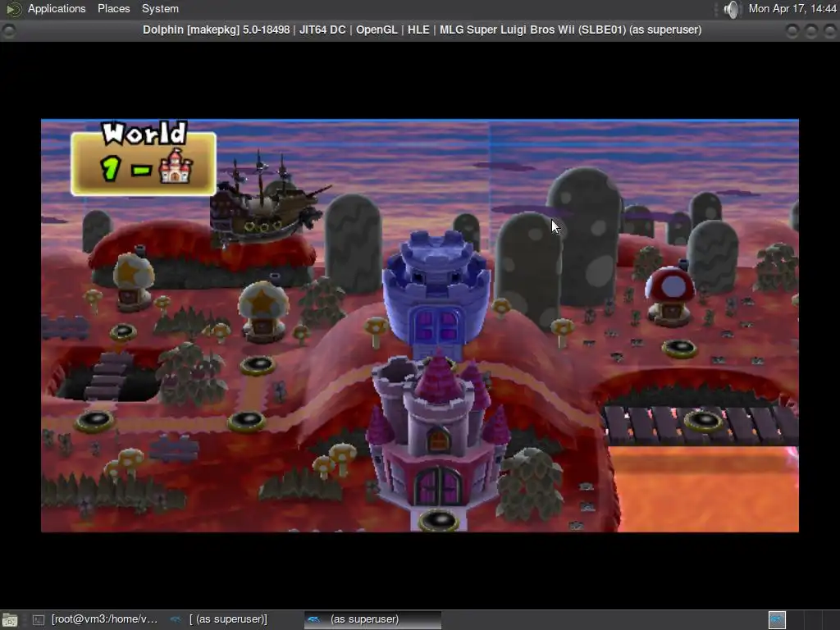Screen dimensions: 840x630
Task: Close the Dolphin game window
Action: tap(830, 31)
